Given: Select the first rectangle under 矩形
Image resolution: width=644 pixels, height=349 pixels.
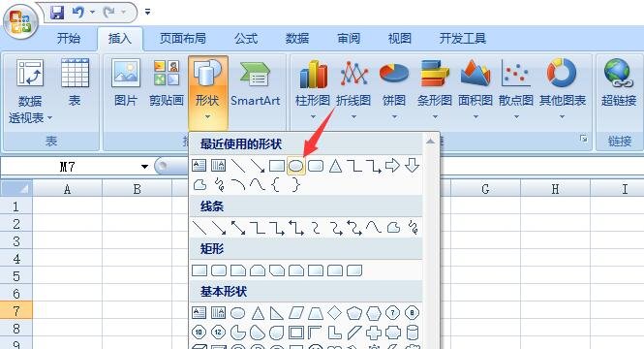Looking at the screenshot, I should point(199,270).
